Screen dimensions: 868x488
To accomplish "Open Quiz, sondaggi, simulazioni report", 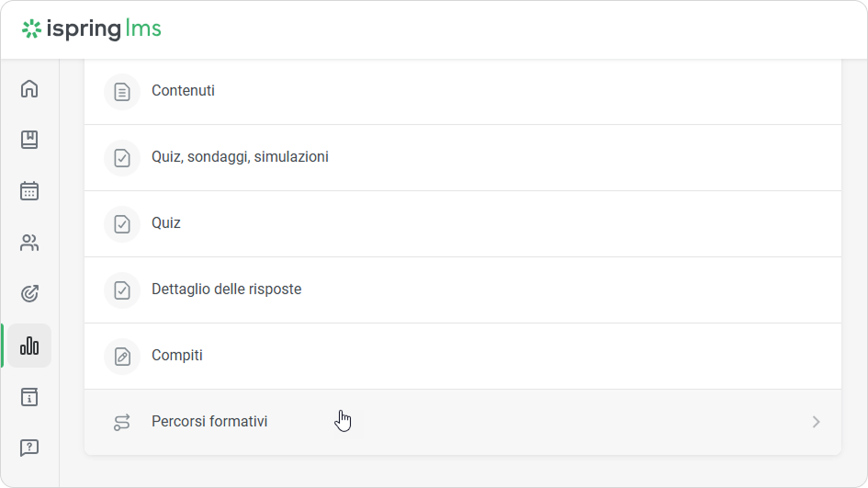I will pyautogui.click(x=240, y=157).
